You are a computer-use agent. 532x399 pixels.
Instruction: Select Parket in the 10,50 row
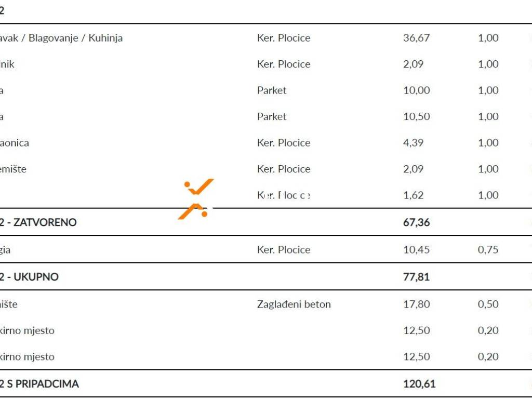(x=272, y=116)
